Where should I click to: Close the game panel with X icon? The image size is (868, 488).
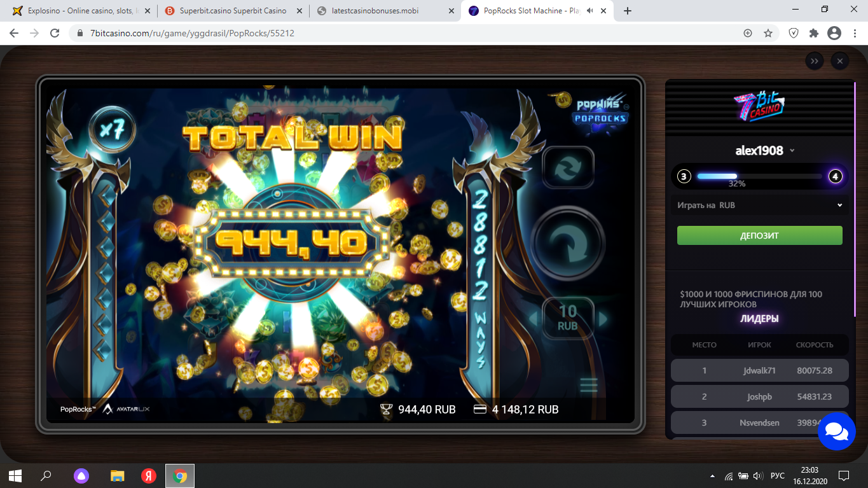click(x=840, y=61)
